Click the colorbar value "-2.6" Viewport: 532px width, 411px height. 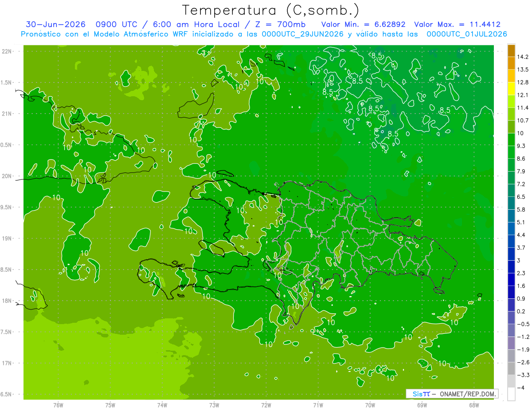pos(523,362)
